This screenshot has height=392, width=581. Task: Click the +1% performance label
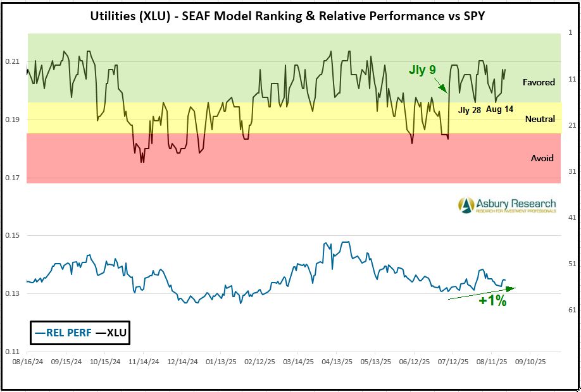pos(492,302)
